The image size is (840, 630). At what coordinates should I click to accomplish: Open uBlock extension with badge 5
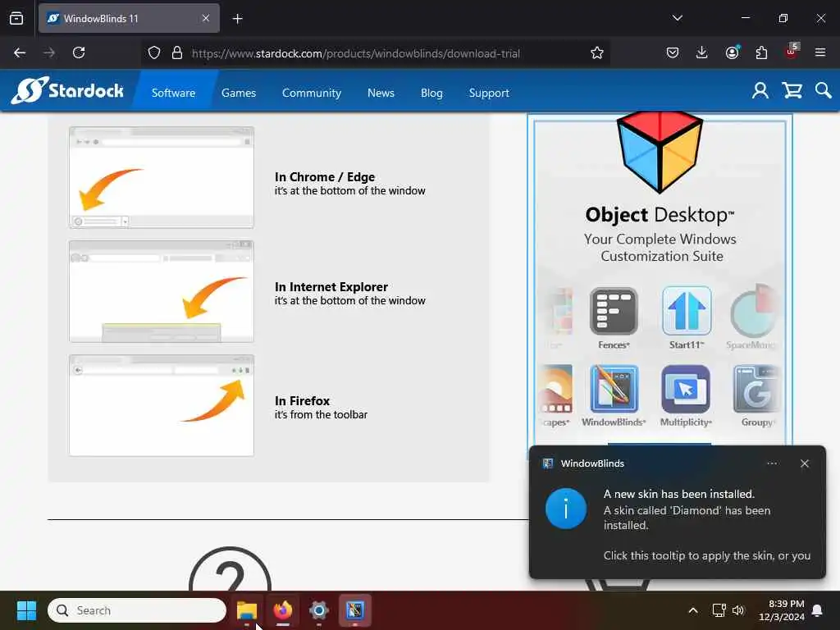792,52
